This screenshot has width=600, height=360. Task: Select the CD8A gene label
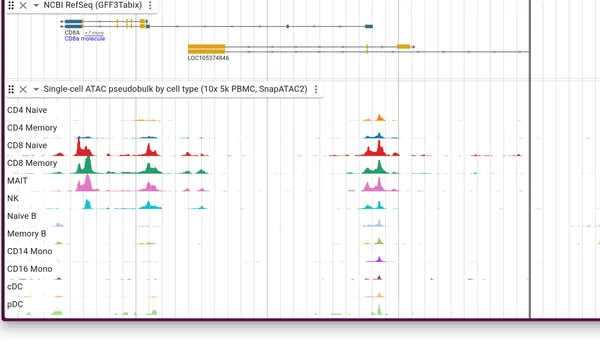[x=72, y=33]
